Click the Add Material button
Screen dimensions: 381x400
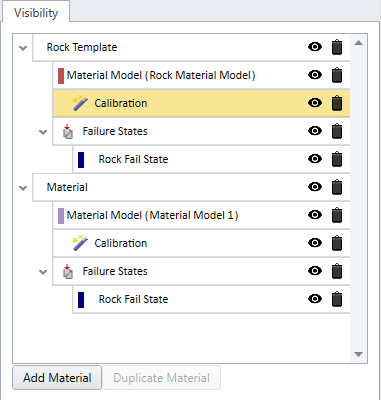(57, 378)
